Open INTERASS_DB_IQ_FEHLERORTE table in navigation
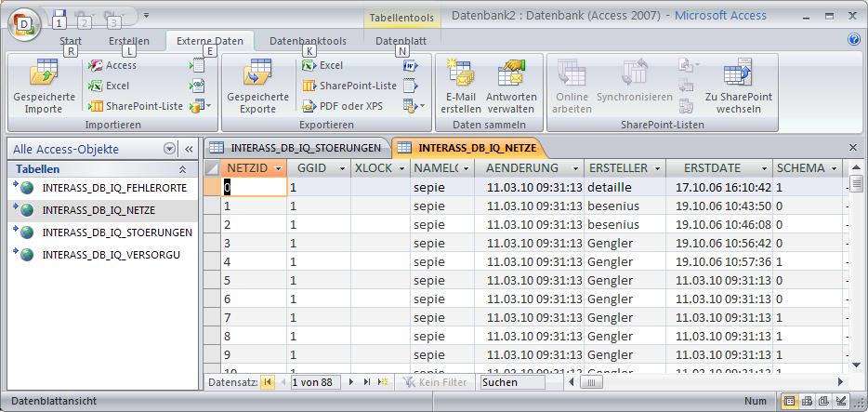The width and height of the screenshot is (868, 412). pos(104,188)
